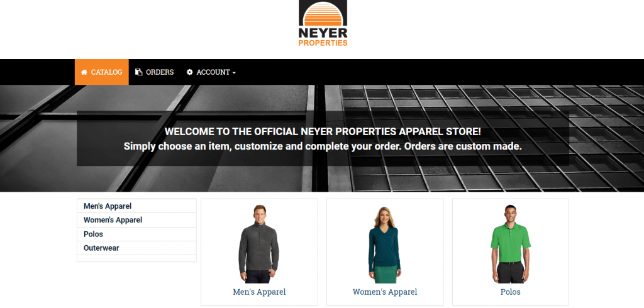The width and height of the screenshot is (644, 308).
Task: Click the account gear icon
Action: pyautogui.click(x=189, y=72)
